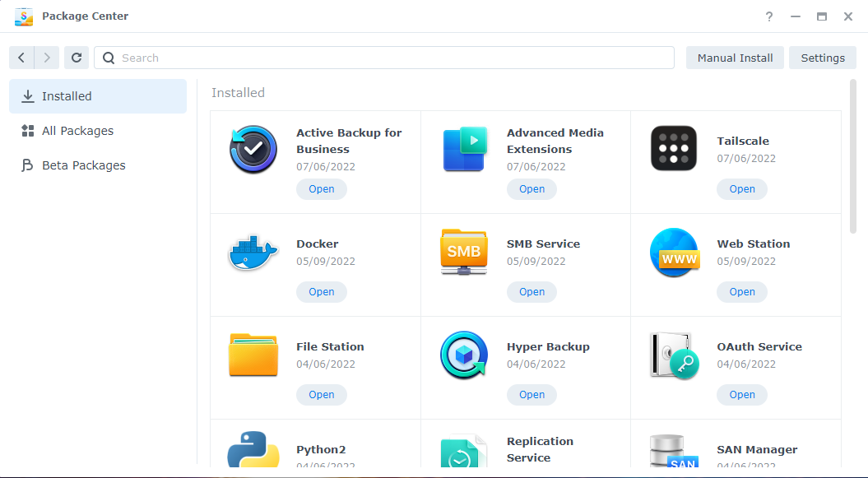
Task: Click the SMB Service folder icon
Action: coord(463,253)
